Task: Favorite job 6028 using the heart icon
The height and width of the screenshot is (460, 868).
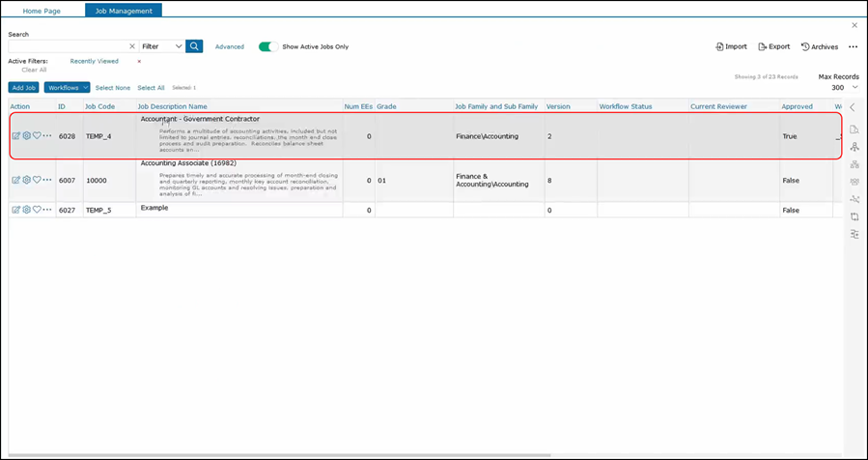Action: pos(37,136)
